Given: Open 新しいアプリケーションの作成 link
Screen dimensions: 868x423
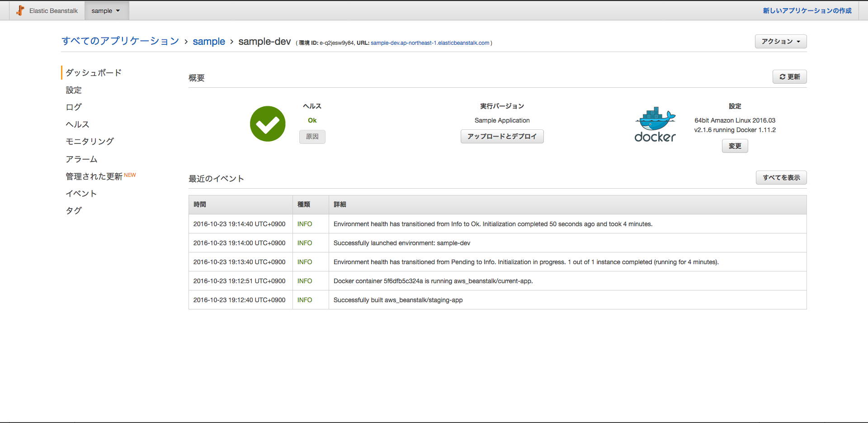Looking at the screenshot, I should [807, 10].
